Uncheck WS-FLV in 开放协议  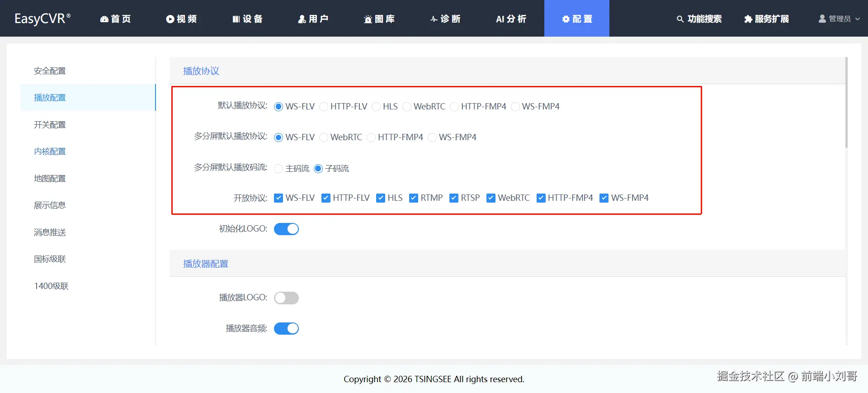point(278,198)
